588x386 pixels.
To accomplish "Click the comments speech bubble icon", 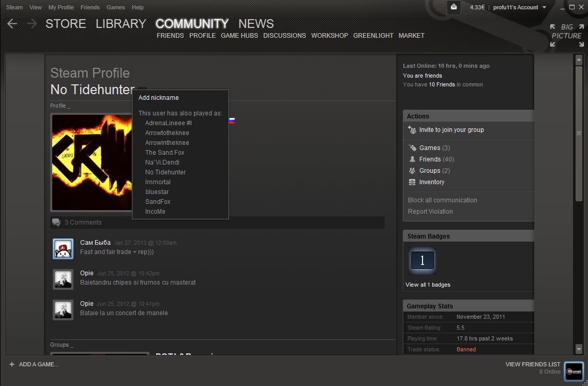I will (56, 222).
